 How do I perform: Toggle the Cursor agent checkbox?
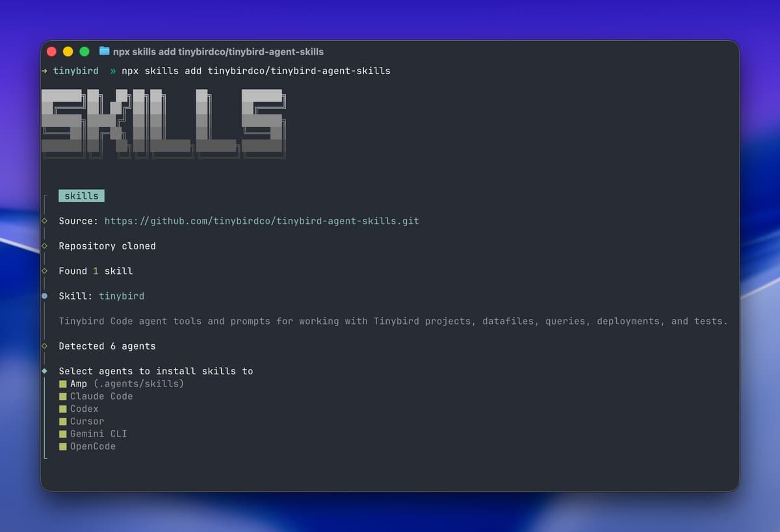pos(63,422)
